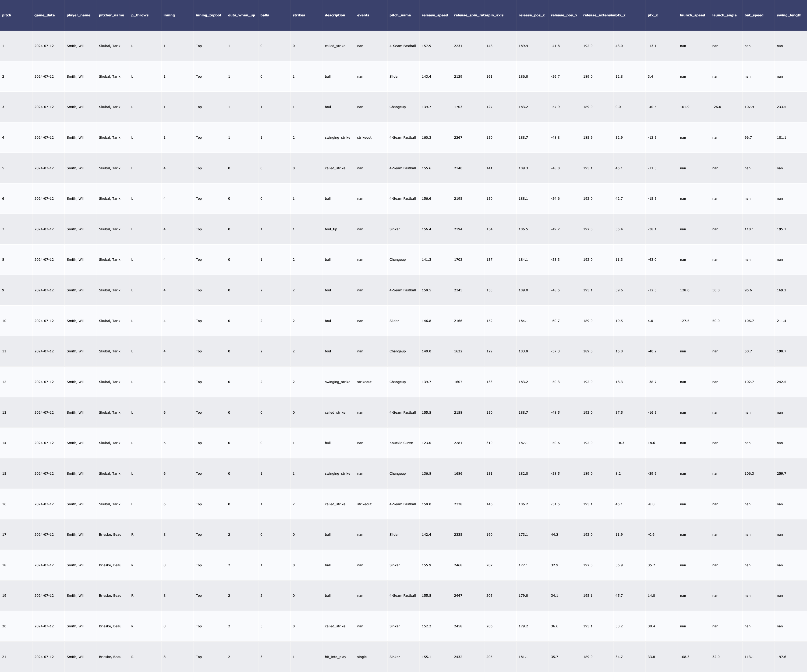The height and width of the screenshot is (672, 807).
Task: Click the description column header
Action: point(335,15)
